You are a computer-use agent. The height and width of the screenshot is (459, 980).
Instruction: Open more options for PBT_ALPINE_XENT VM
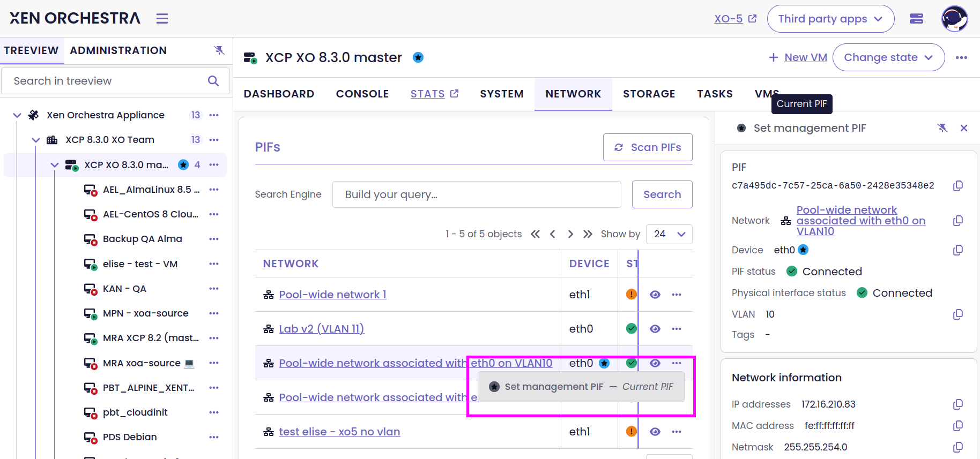[x=214, y=388]
